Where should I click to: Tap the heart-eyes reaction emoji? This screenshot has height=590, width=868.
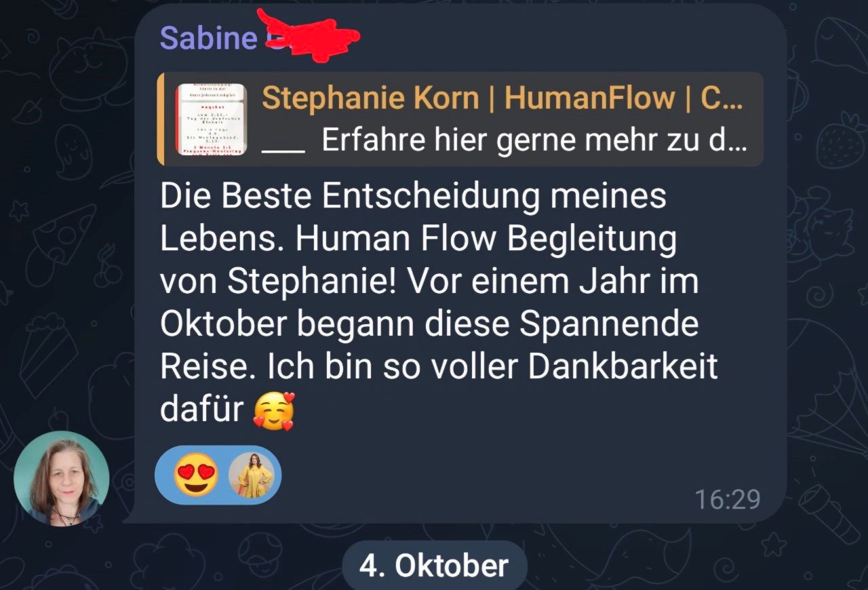coord(196,475)
